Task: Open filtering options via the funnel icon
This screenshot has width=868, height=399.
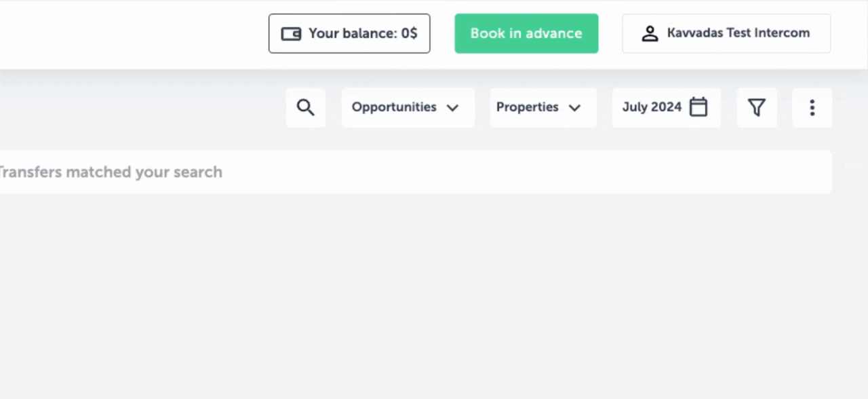Action: tap(757, 107)
